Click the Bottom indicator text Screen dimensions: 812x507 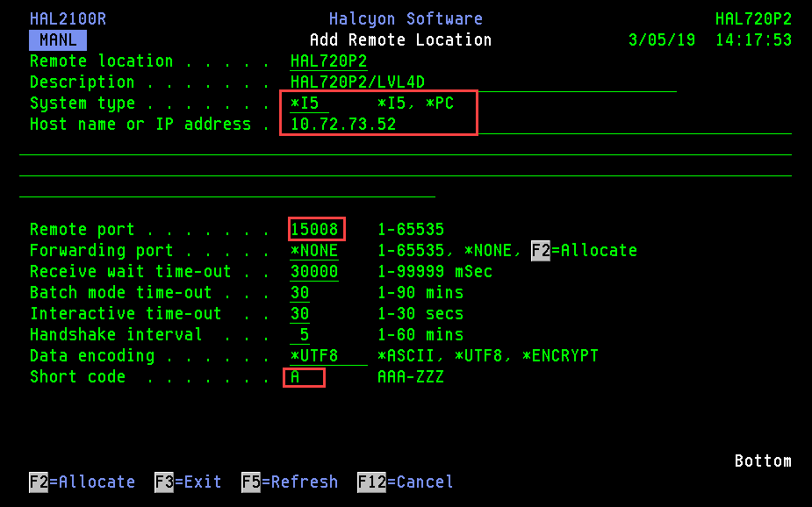coord(762,461)
